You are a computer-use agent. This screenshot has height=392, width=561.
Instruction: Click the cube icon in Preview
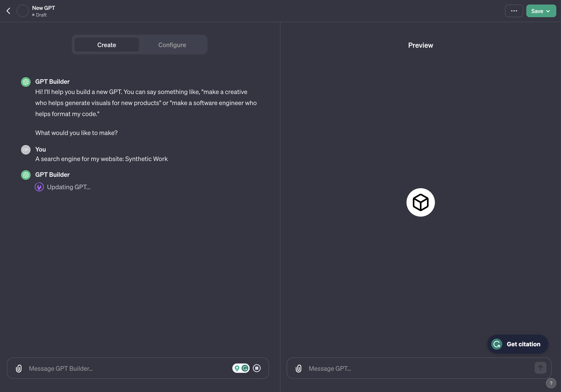[x=421, y=202]
